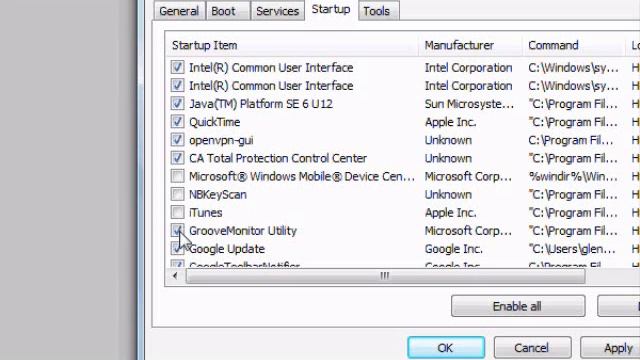The width and height of the screenshot is (640, 360).
Task: Select the Google Update item text
Action: click(x=227, y=249)
